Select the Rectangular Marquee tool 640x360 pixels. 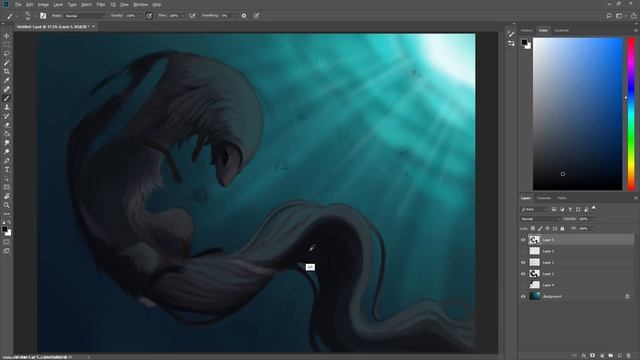click(x=7, y=44)
